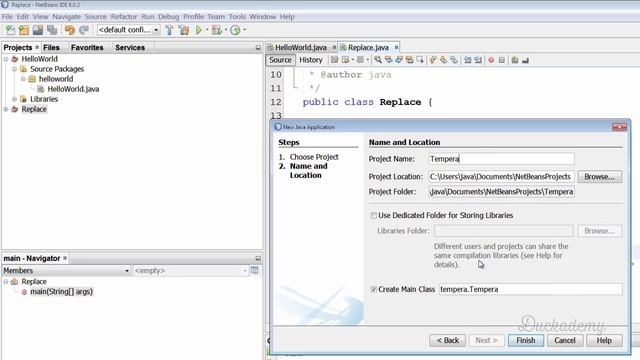Open the File menu
The height and width of the screenshot is (360, 640).
[x=7, y=17]
